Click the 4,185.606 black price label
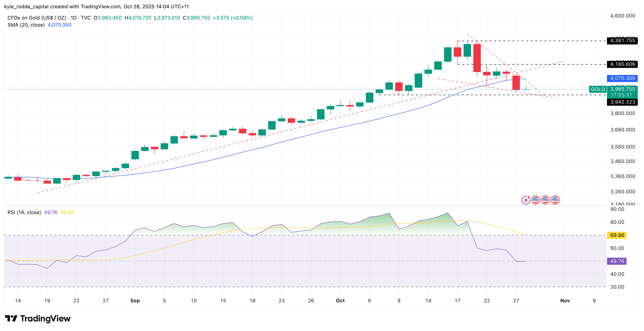 pos(622,64)
